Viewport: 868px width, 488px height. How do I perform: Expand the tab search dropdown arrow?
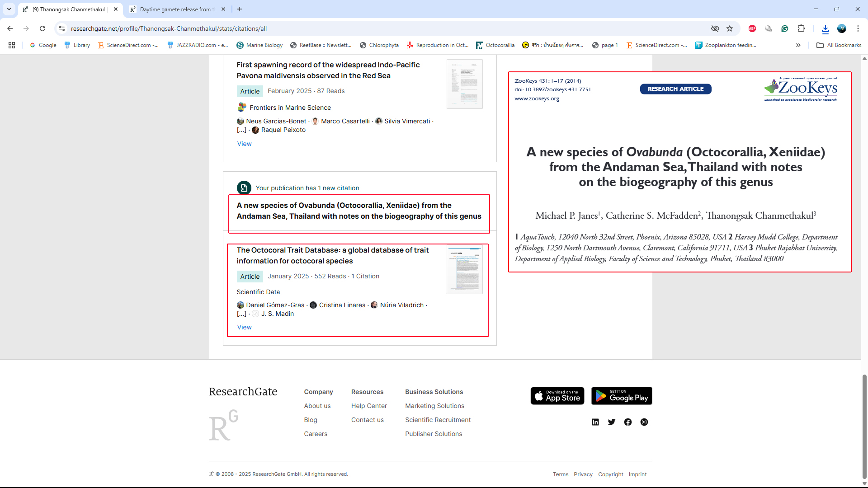pyautogui.click(x=9, y=9)
